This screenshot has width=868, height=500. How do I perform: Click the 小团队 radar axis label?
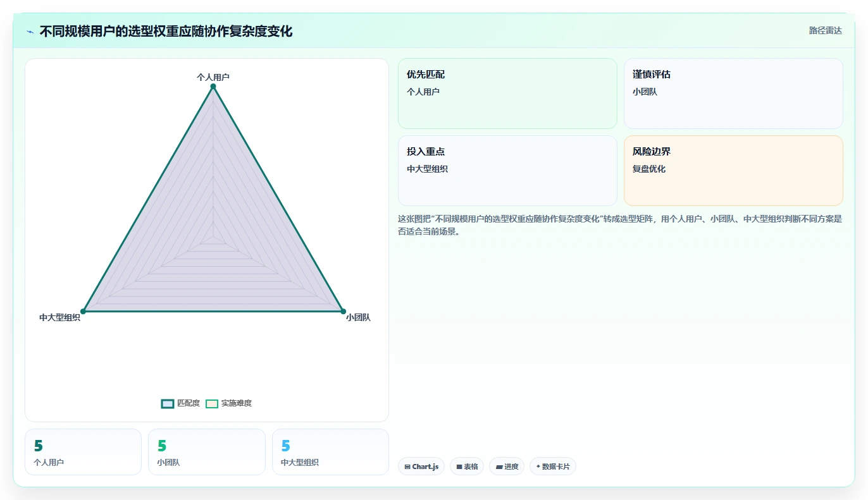pos(358,317)
